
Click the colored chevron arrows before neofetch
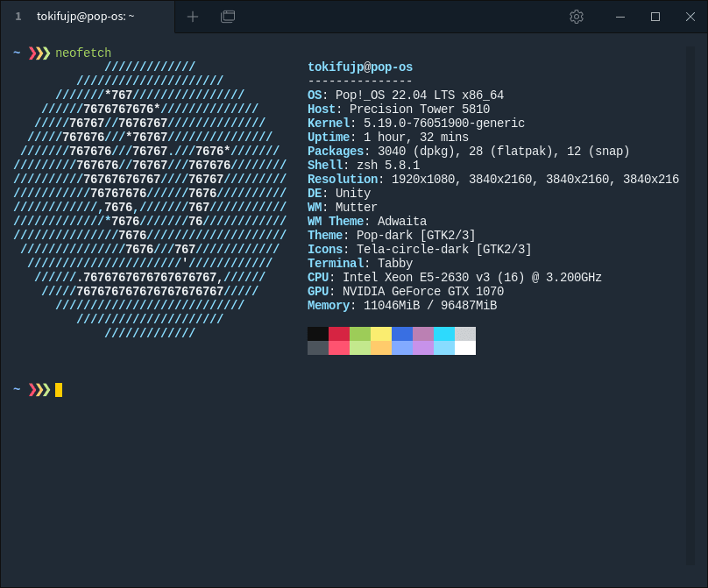pos(39,53)
